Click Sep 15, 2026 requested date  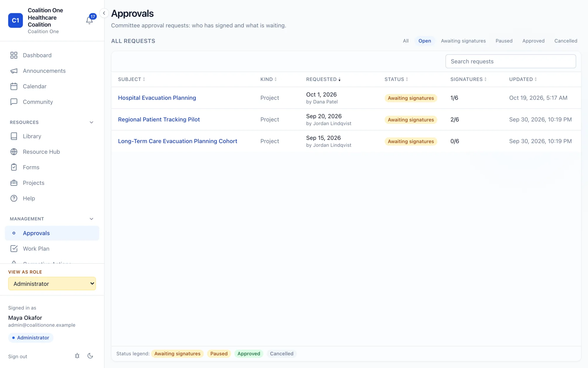pyautogui.click(x=323, y=138)
